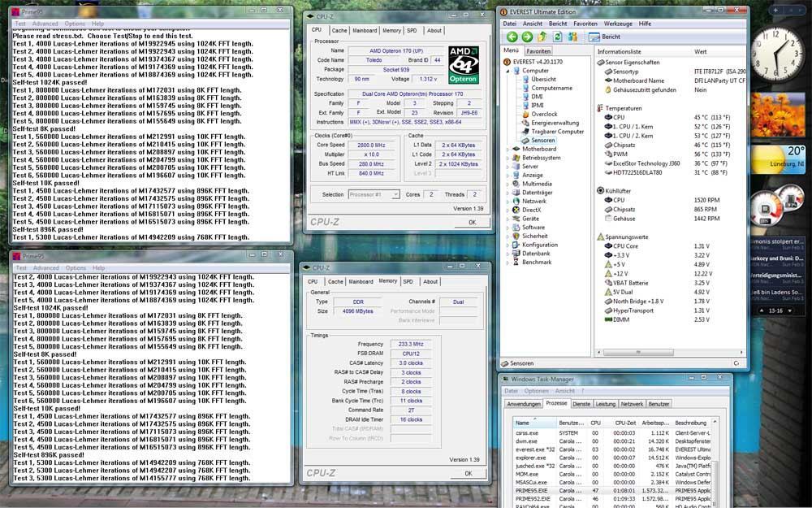Open the Lüneburg weather gadget
The image size is (812, 508).
[x=778, y=159]
